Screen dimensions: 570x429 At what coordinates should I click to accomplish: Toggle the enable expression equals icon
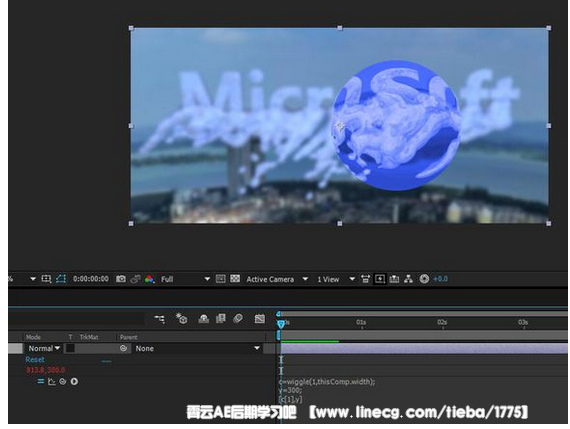point(41,381)
